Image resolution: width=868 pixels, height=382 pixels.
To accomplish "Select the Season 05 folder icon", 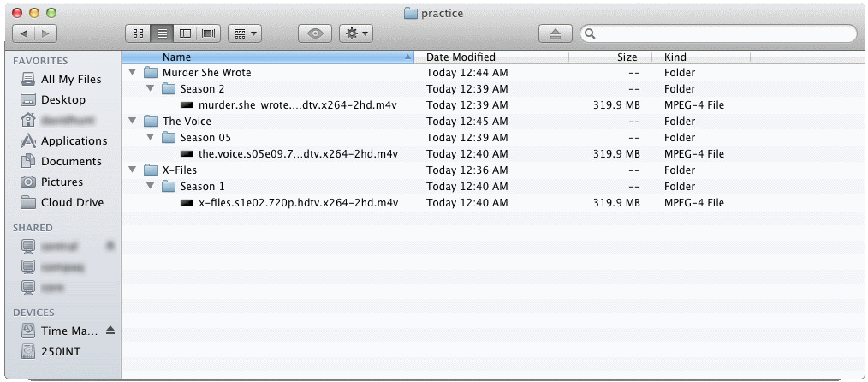I will [x=169, y=137].
